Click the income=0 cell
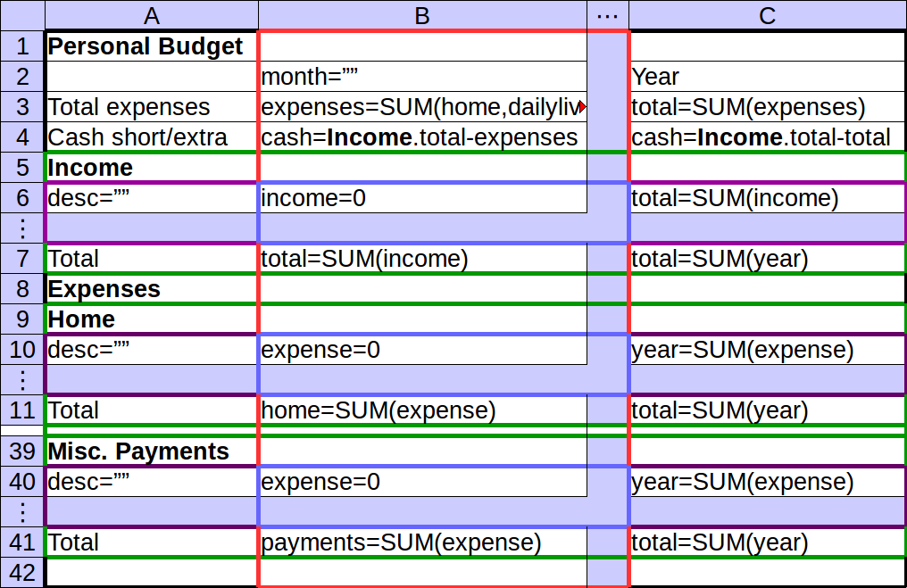The width and height of the screenshot is (907, 588). pos(422,198)
